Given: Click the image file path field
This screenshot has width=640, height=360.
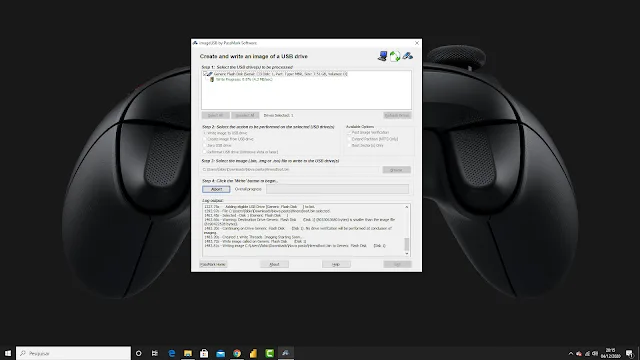Looking at the screenshot, I should point(290,169).
